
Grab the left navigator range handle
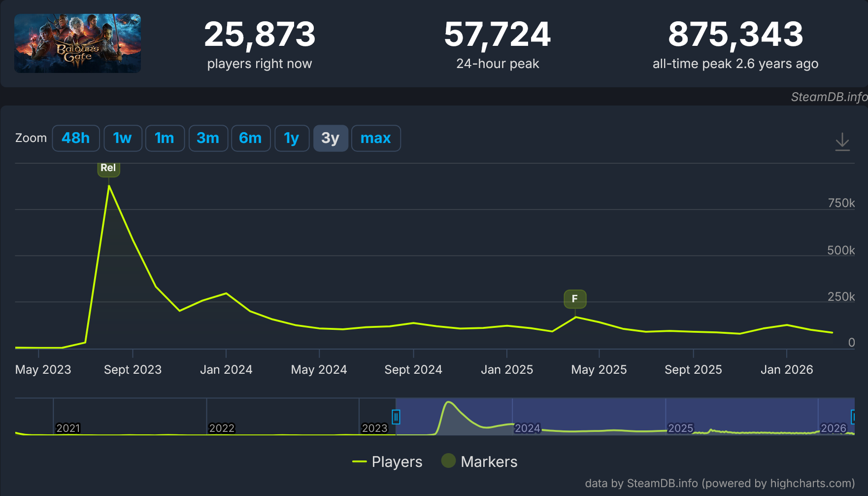[x=396, y=417]
